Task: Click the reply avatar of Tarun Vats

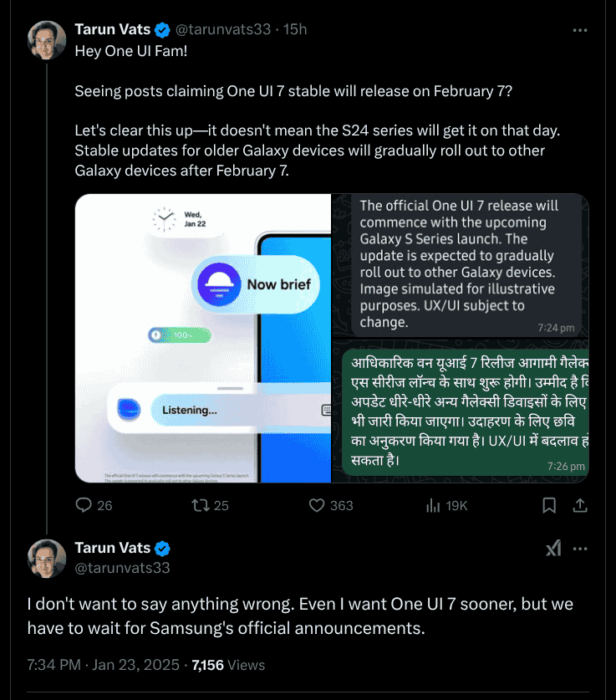Action: coord(46,559)
